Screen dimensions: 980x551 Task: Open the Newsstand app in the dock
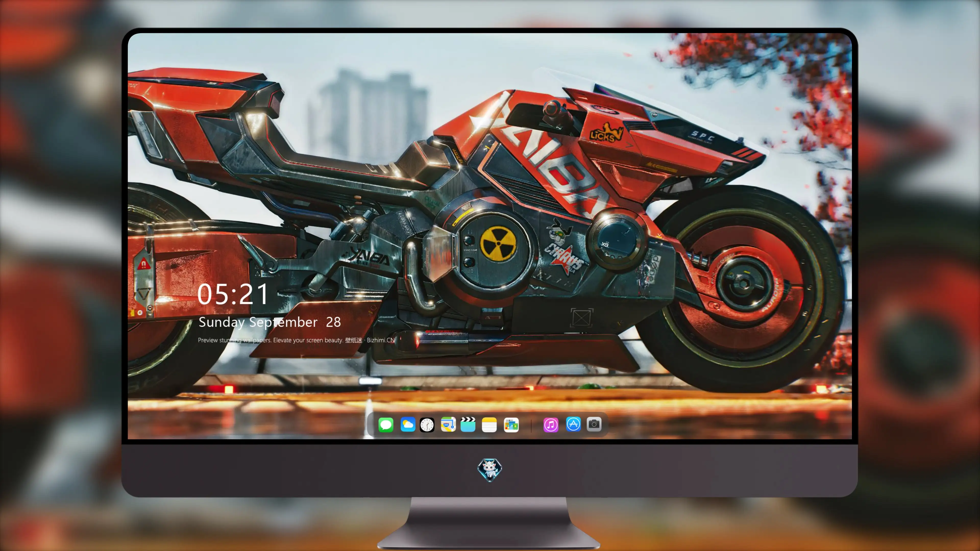[x=511, y=425]
